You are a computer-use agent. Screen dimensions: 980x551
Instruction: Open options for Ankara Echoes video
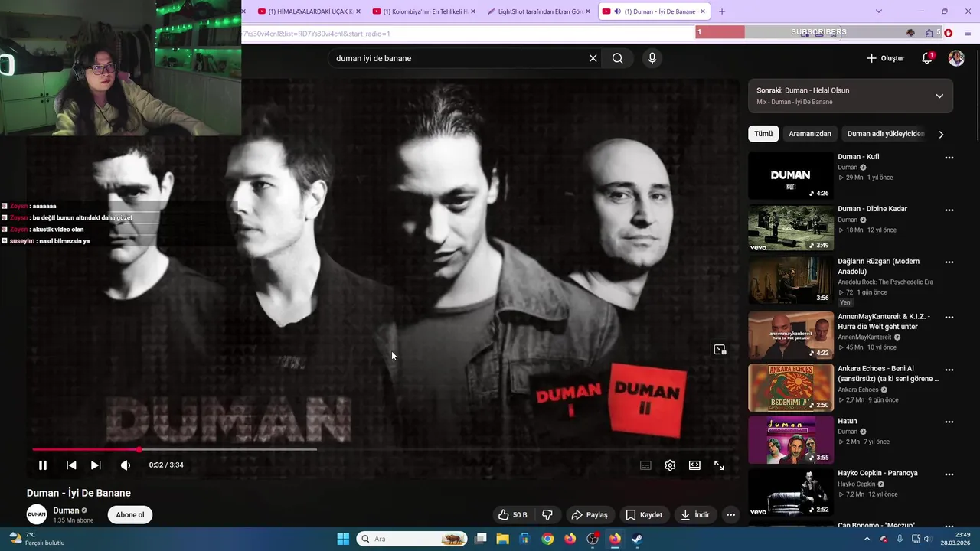(949, 369)
